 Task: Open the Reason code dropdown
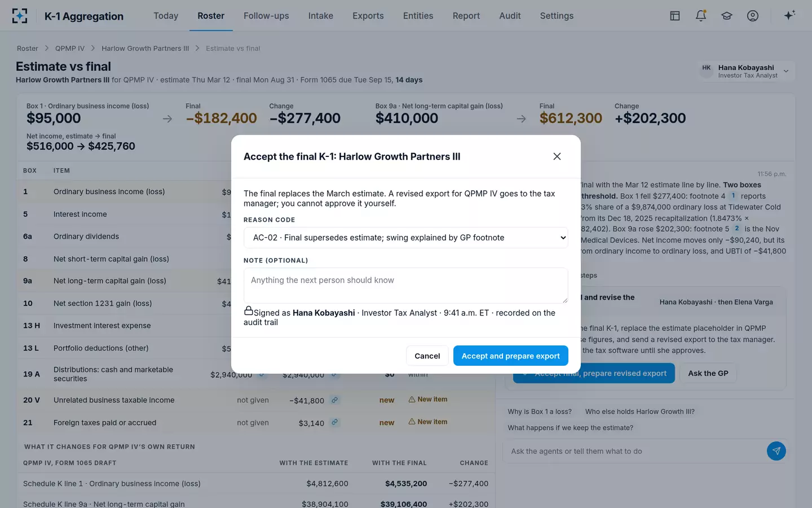(406, 238)
